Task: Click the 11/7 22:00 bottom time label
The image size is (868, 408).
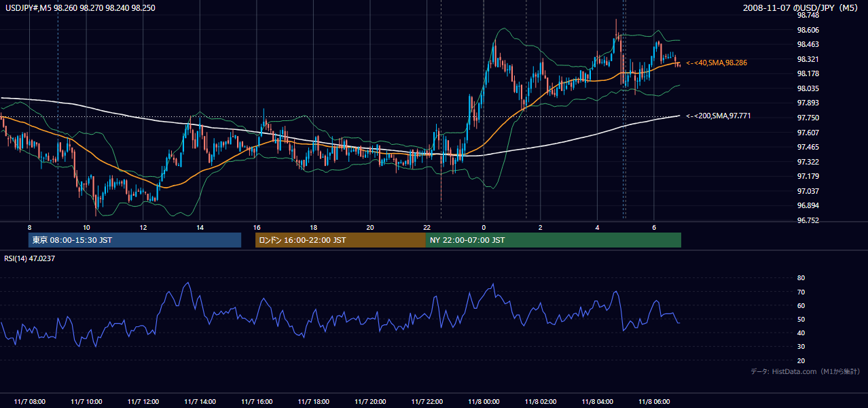Action: pos(427,402)
